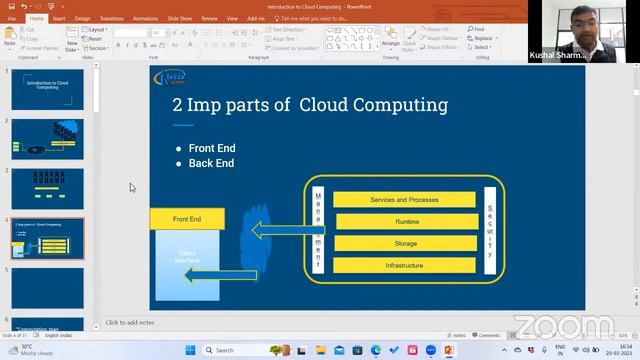Open Start from the start-of-slideshow toolbar icon
The height and width of the screenshot is (360, 640).
click(51, 6)
